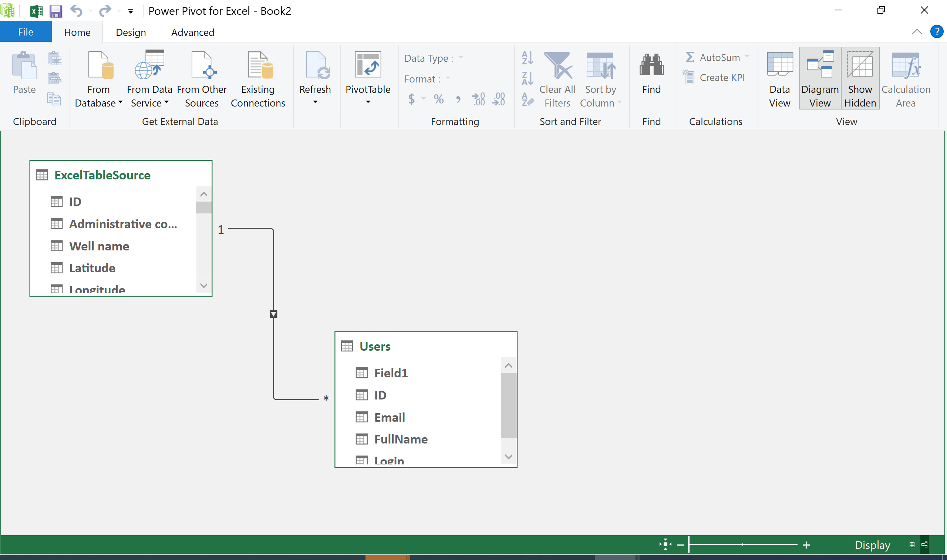
Task: Select the relationship arrow marker on the line
Action: pos(273,314)
